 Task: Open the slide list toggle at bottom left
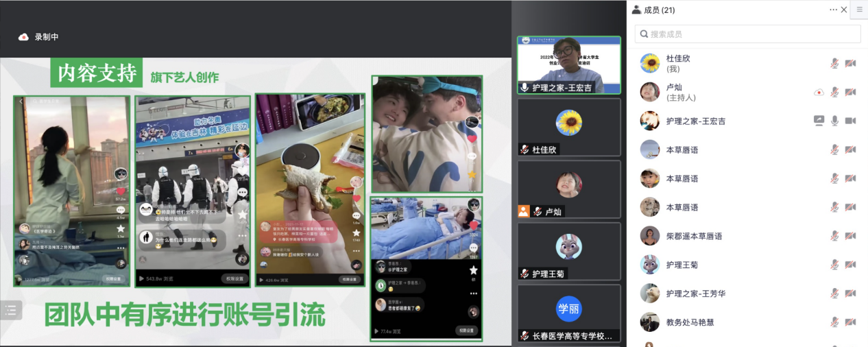(11, 310)
